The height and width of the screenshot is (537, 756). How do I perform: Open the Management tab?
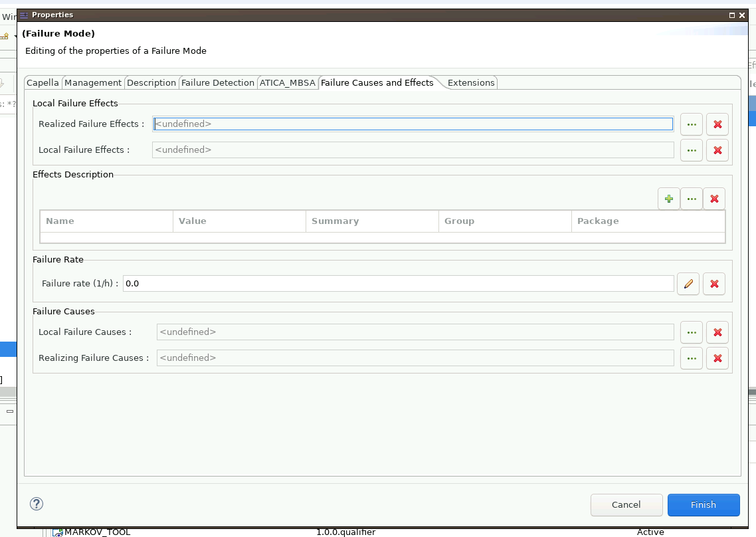[x=92, y=82]
